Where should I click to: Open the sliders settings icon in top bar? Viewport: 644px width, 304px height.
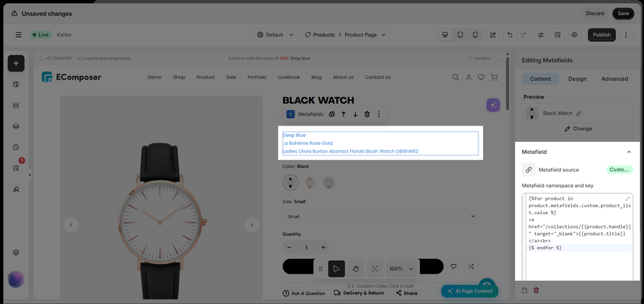541,35
